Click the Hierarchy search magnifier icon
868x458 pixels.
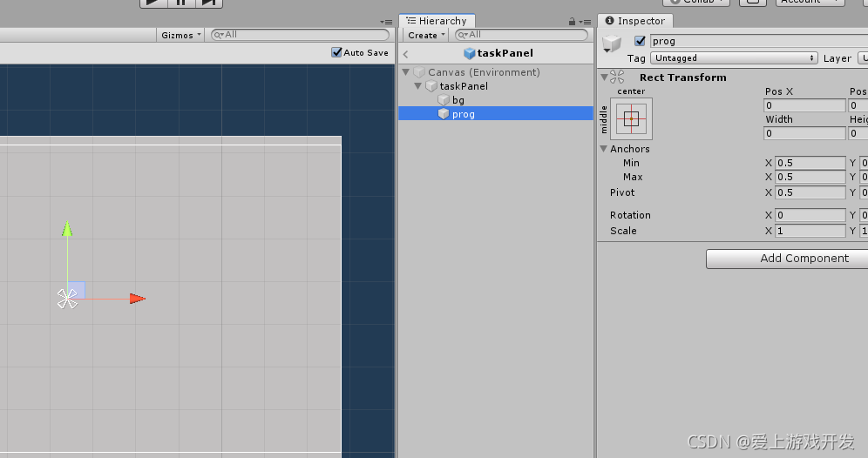pyautogui.click(x=463, y=35)
